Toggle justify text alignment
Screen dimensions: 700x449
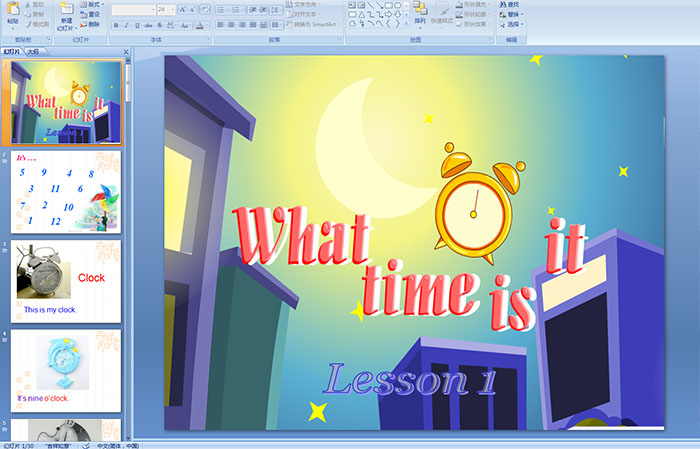pyautogui.click(x=253, y=25)
